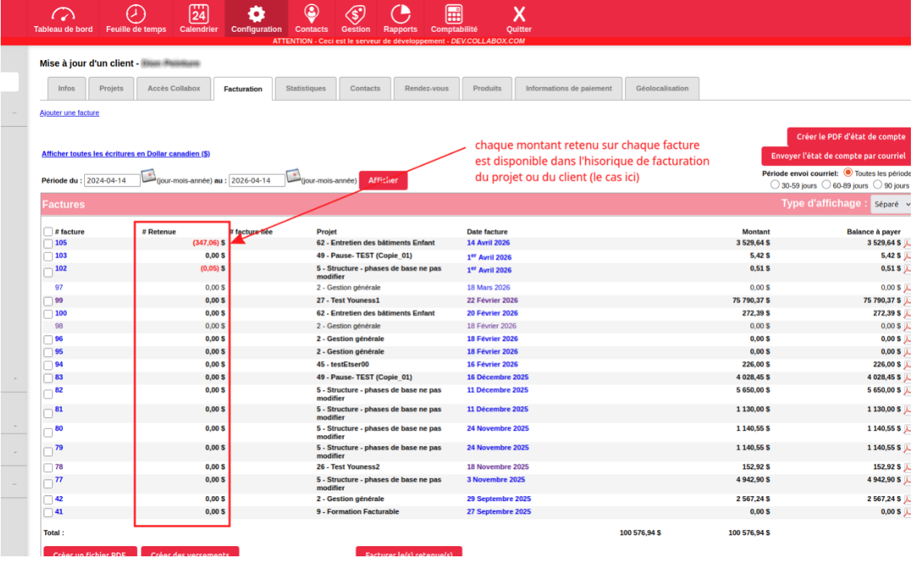This screenshot has width=924, height=565.
Task: Expand the Type d'affichage dropdown
Action: tap(891, 205)
